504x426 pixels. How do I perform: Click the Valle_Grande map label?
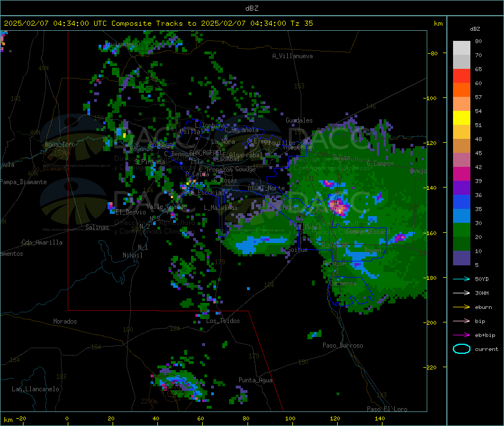point(166,206)
